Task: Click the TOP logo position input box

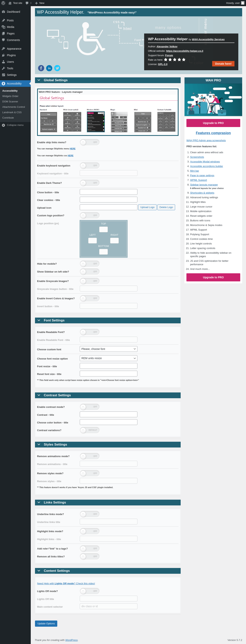Action: coord(103,229)
